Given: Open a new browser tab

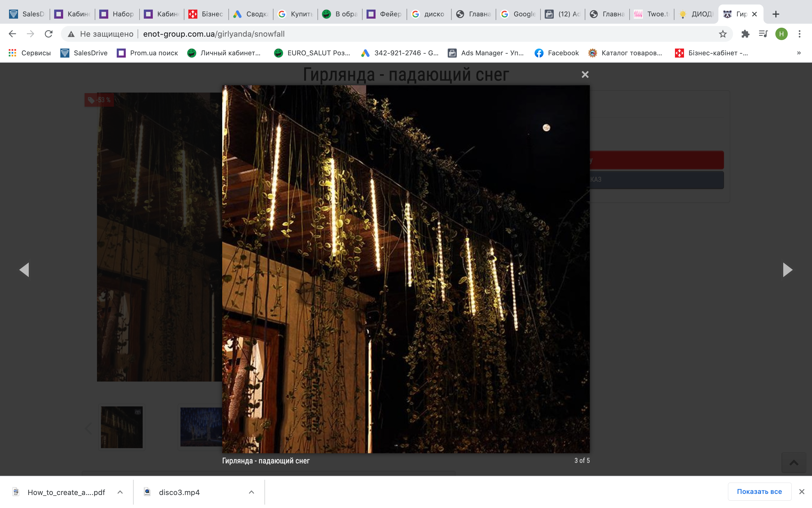Looking at the screenshot, I should point(776,14).
